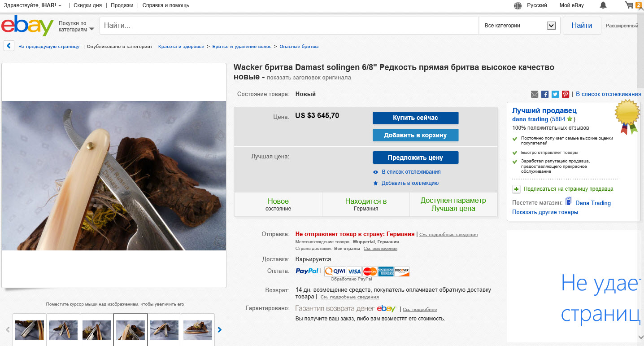Click the green plus follow-seller icon

[x=516, y=189]
